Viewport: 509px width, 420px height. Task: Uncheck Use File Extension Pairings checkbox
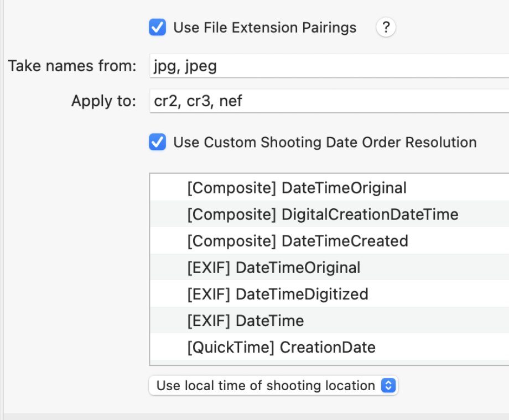[158, 27]
